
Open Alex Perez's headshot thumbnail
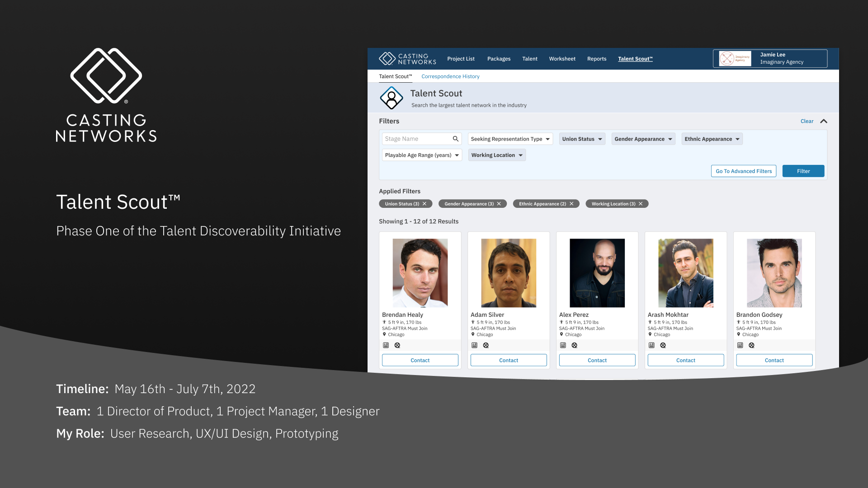point(597,273)
